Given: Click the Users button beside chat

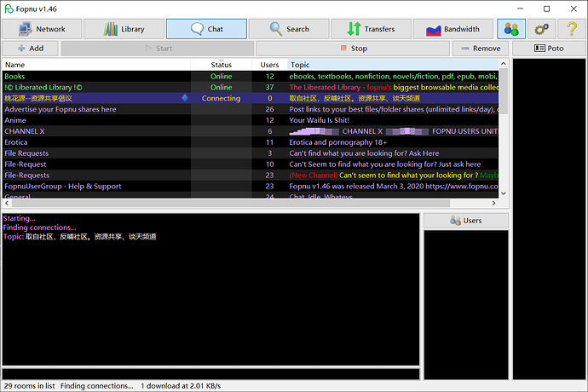Looking at the screenshot, I should tap(466, 221).
